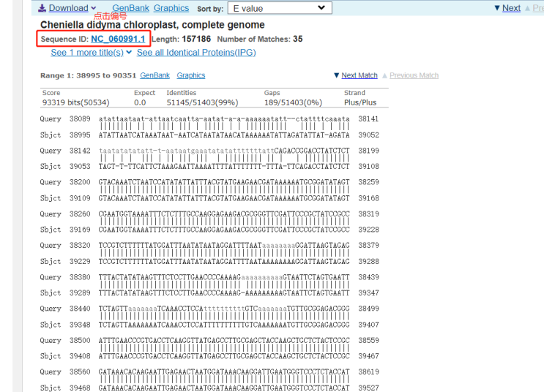544x392 pixels.
Task: Click Sbjct end position 39527
Action: click(368, 388)
